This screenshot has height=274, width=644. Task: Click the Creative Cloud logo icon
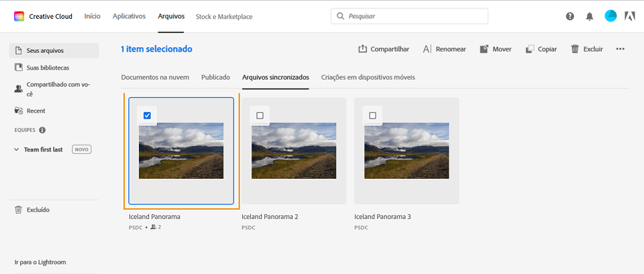19,16
